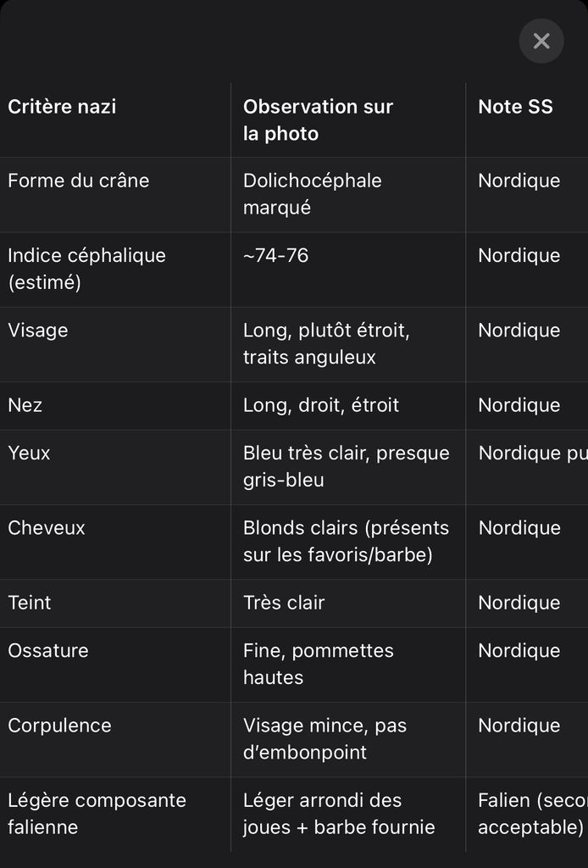
Task: Click the "Bleu très clair" observation cell
Action: [346, 466]
